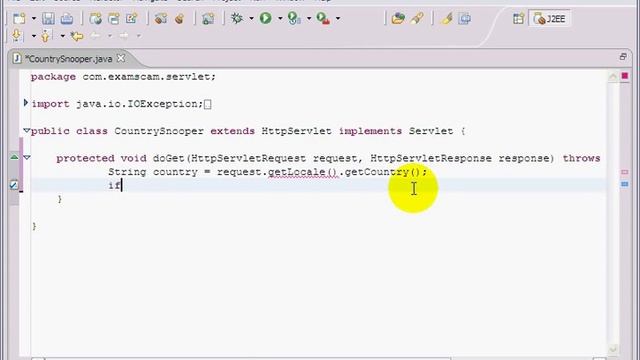640x360 pixels.
Task: Collapse the CountrySnooper class block
Action: 26,131
